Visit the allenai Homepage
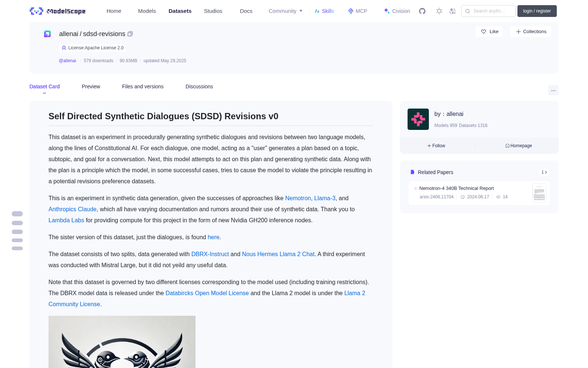588x368 pixels. (519, 146)
